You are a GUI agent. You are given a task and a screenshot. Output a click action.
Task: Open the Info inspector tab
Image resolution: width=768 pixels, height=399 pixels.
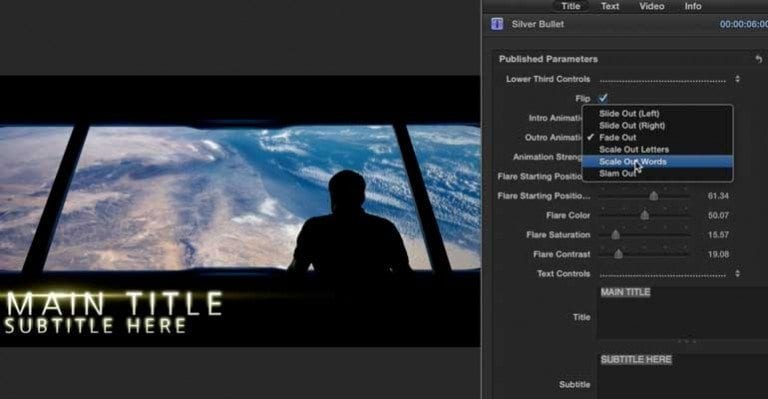coord(693,6)
